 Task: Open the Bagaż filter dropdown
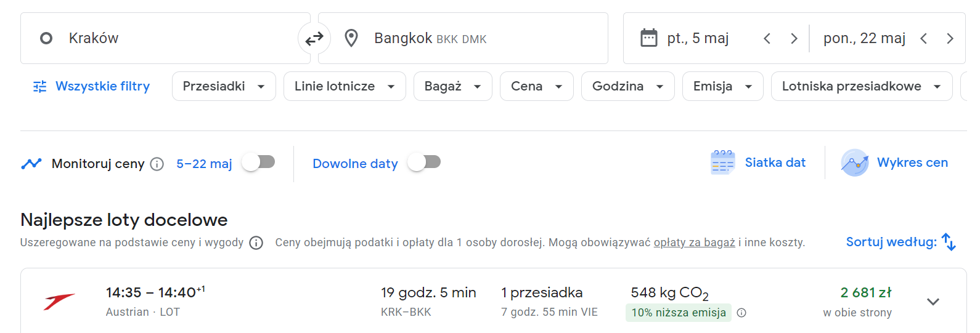pyautogui.click(x=452, y=86)
